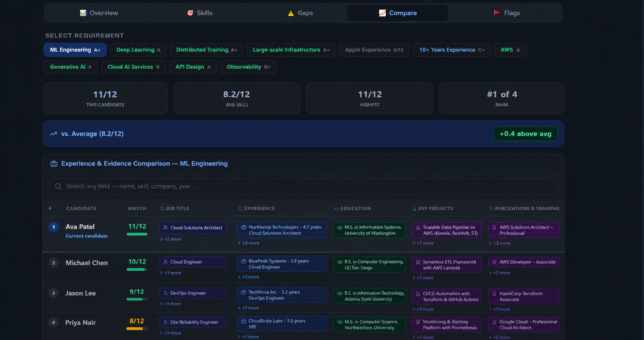
Task: Focus the search any field input
Action: [303, 186]
